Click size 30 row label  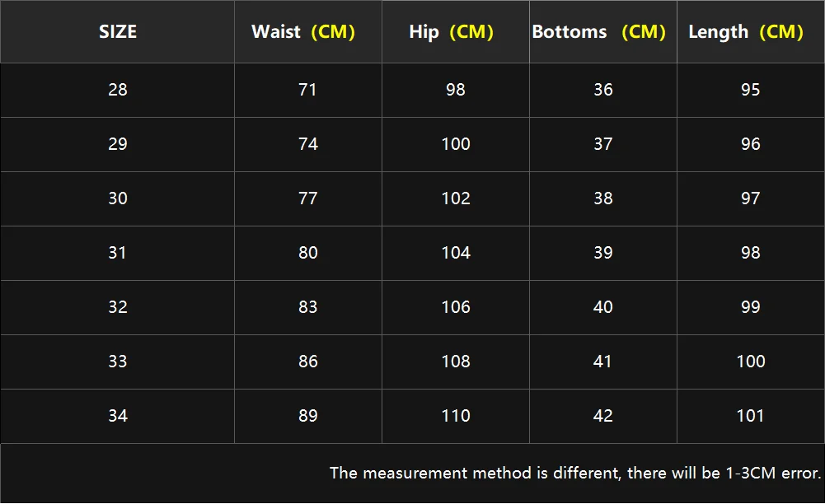tap(118, 198)
